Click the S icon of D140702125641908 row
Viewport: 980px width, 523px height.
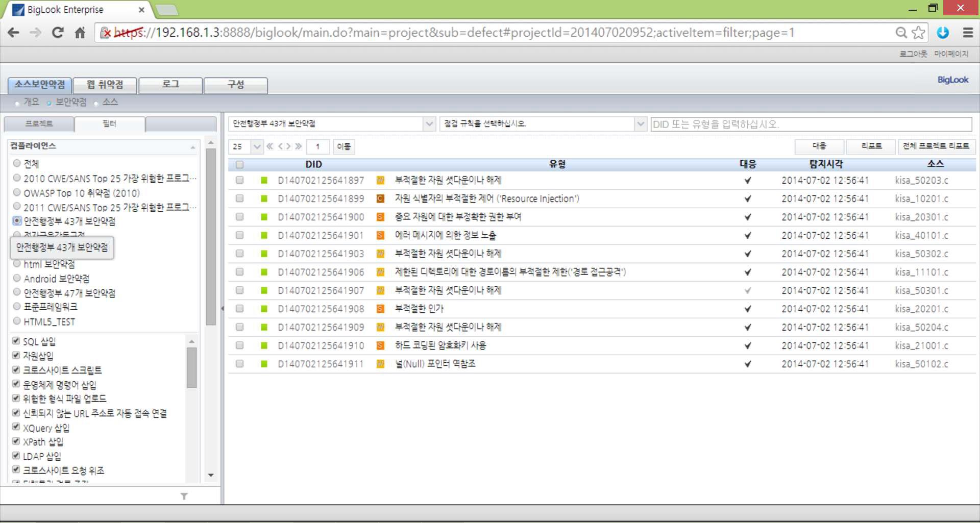(380, 309)
